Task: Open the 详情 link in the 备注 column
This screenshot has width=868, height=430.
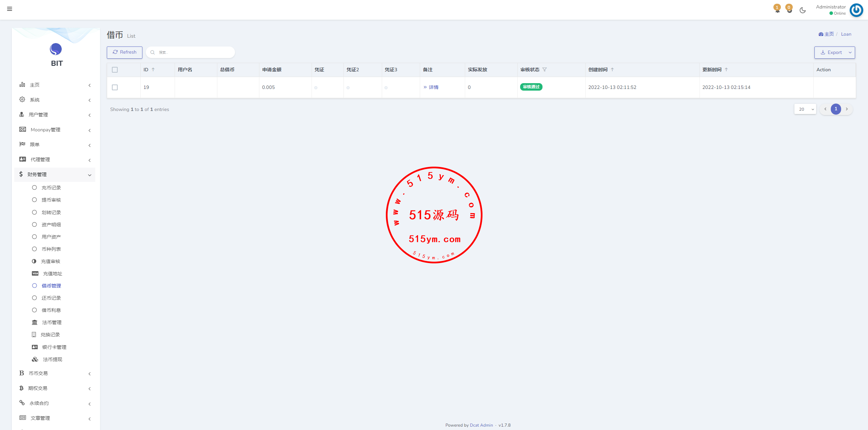Action: click(433, 87)
